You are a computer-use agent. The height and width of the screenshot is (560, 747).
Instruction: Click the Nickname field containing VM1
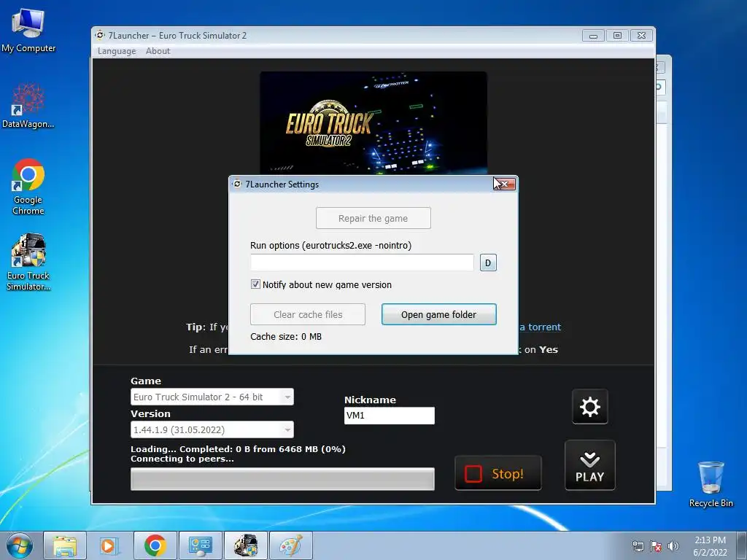point(390,415)
